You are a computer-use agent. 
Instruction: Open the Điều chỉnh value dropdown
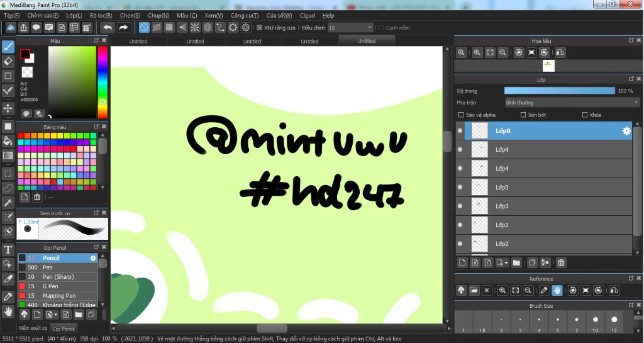point(350,28)
